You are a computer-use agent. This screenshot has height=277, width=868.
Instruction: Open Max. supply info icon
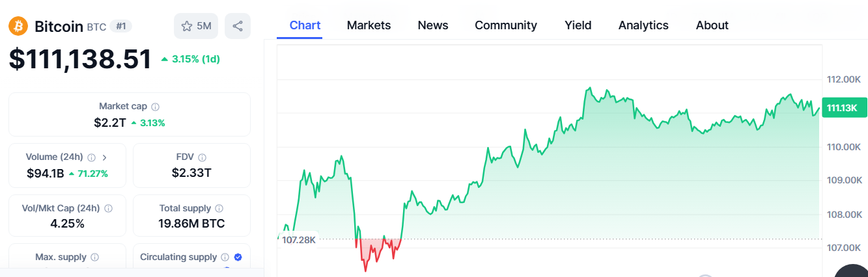(95, 257)
